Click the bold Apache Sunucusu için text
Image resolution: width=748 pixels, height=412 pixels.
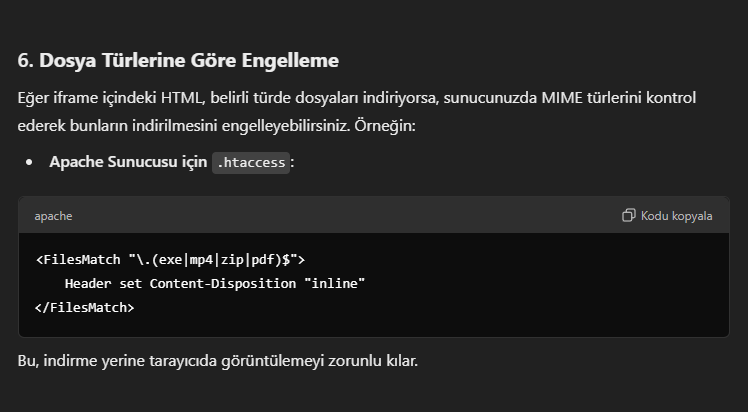128,162
